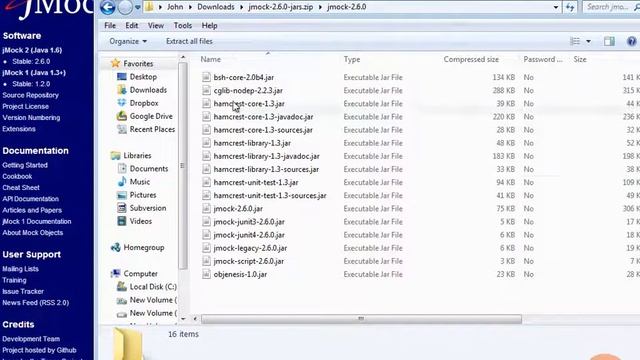Select cglib-nodep-2.2.3.jar file

(248, 90)
